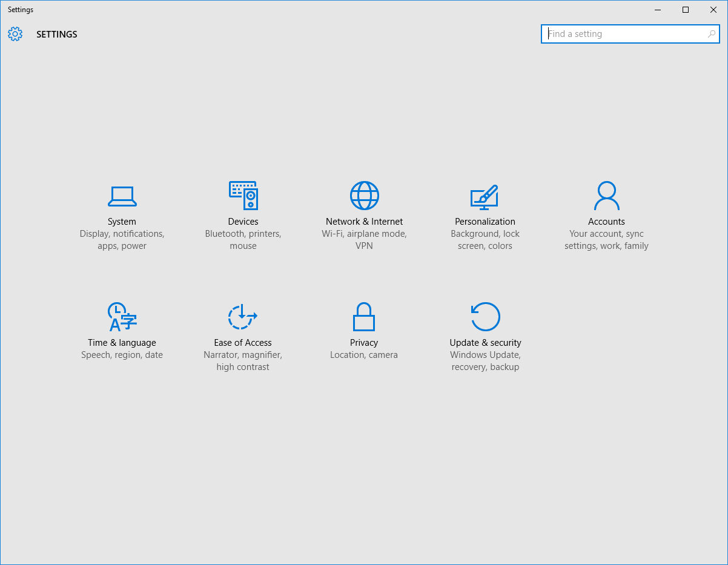This screenshot has width=728, height=565.
Task: Click 'Bluetooth, printers, mouse' description
Action: pos(243,240)
